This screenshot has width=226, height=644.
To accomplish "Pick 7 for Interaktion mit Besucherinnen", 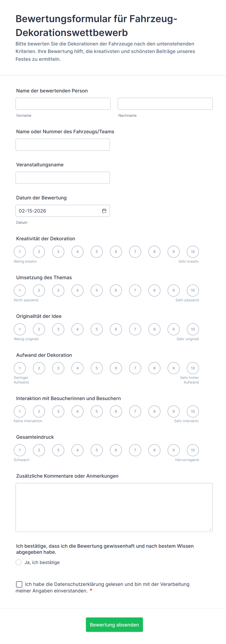I will 135,411.
